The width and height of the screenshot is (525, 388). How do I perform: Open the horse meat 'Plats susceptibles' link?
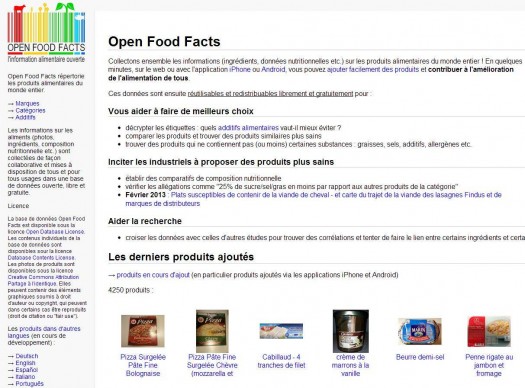pyautogui.click(x=313, y=199)
